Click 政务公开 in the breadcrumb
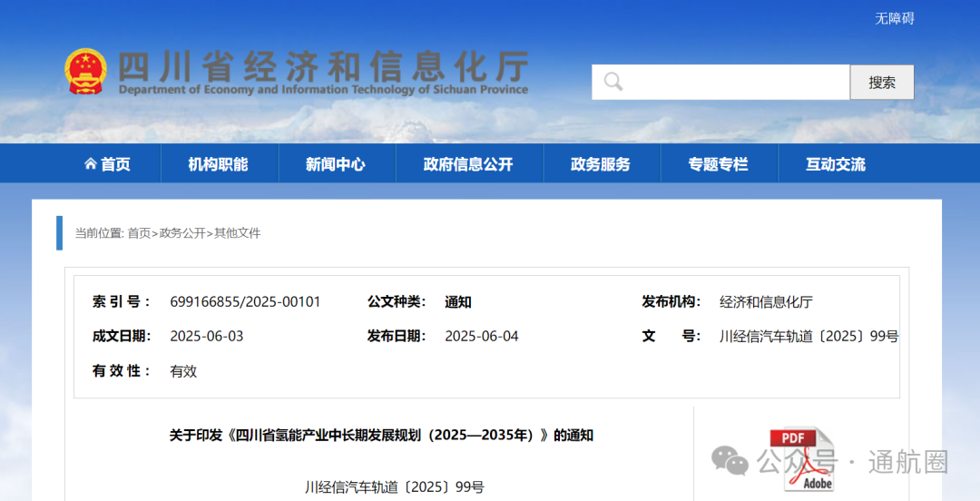 [181, 233]
